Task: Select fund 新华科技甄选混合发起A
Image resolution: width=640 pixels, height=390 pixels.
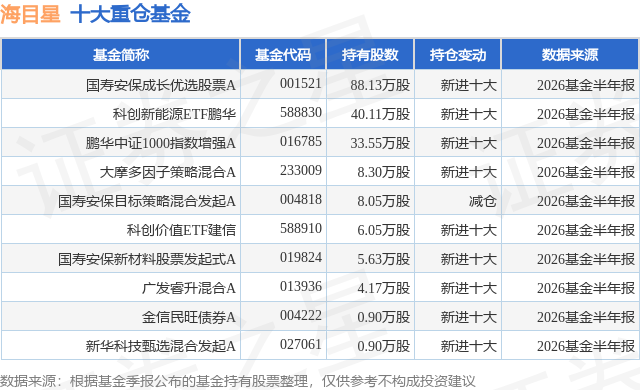Action: click(x=161, y=346)
